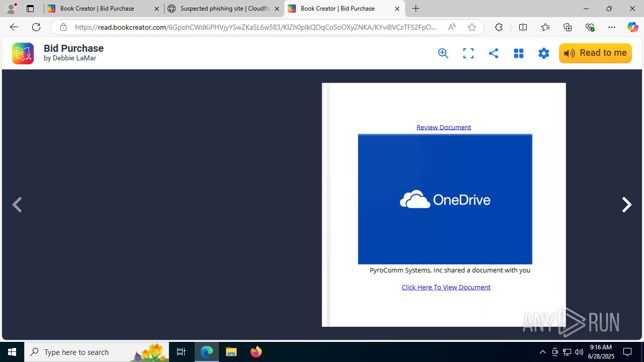Viewport: 644px width, 362px height.
Task: Open Settings and more menu
Action: coord(612,27)
